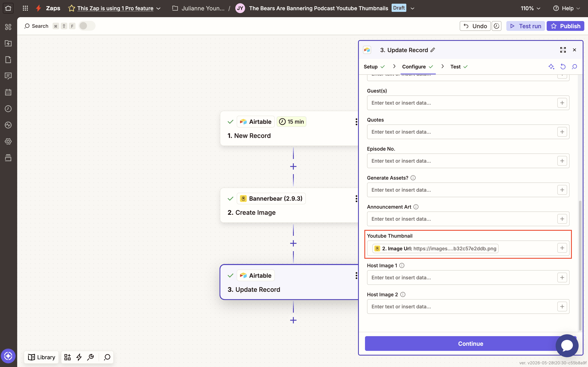The width and height of the screenshot is (588, 367).
Task: Open the zap title Draft dropdown chevron
Action: tap(412, 8)
